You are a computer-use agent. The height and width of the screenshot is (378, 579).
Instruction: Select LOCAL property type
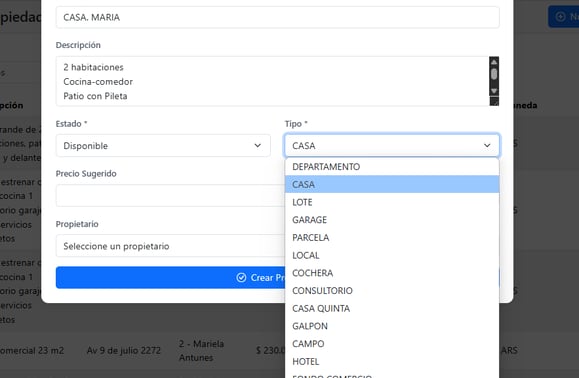(x=392, y=255)
